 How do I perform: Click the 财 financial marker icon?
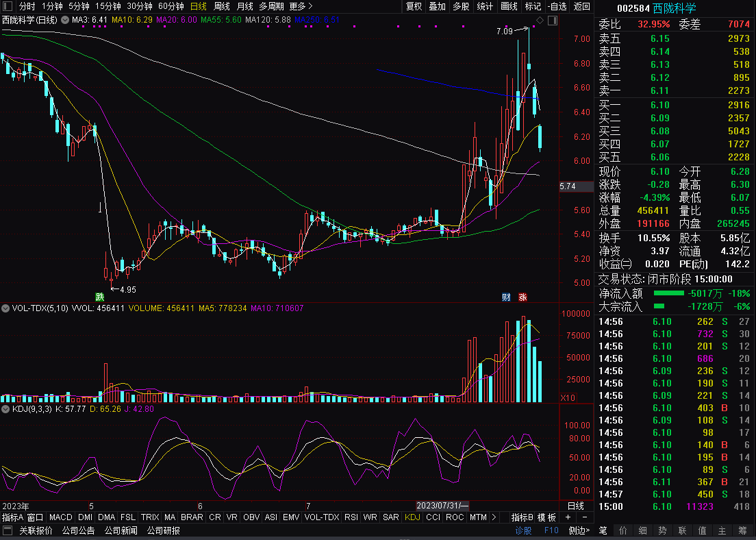506,297
